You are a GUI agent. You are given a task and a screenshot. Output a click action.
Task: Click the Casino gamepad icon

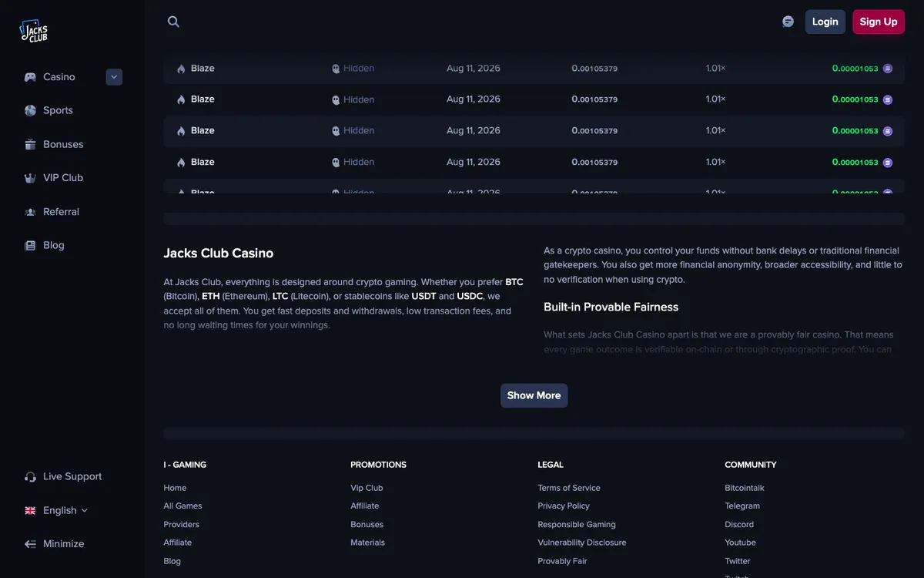point(30,77)
